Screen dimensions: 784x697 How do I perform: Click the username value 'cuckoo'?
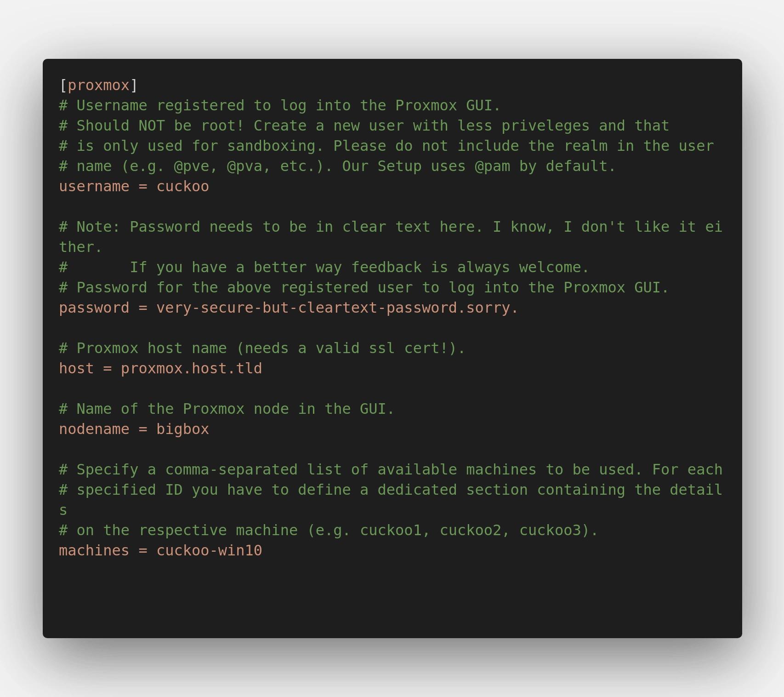click(182, 187)
